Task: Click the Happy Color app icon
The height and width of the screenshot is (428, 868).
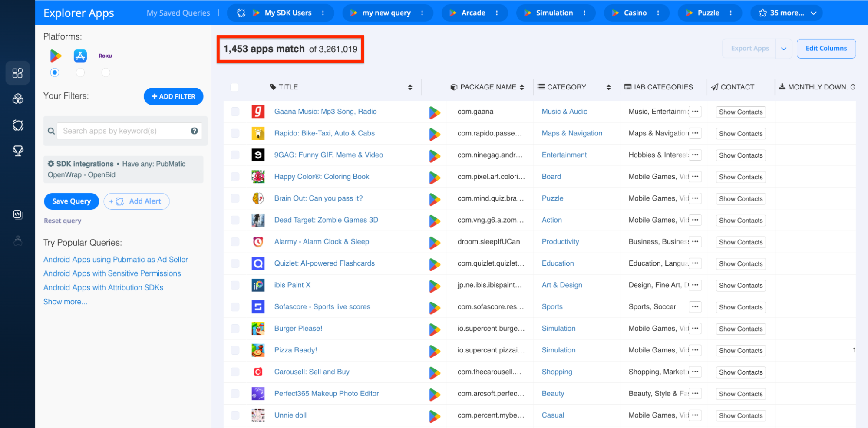Action: (x=258, y=177)
